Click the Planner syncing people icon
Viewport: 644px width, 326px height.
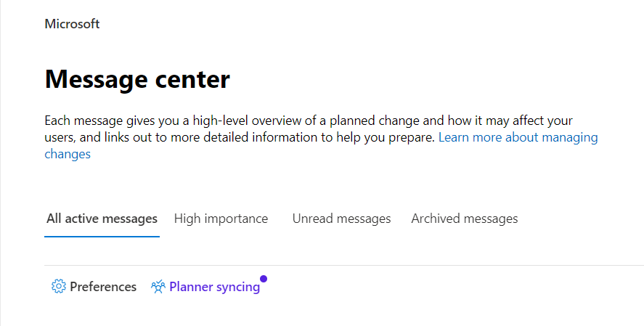158,287
